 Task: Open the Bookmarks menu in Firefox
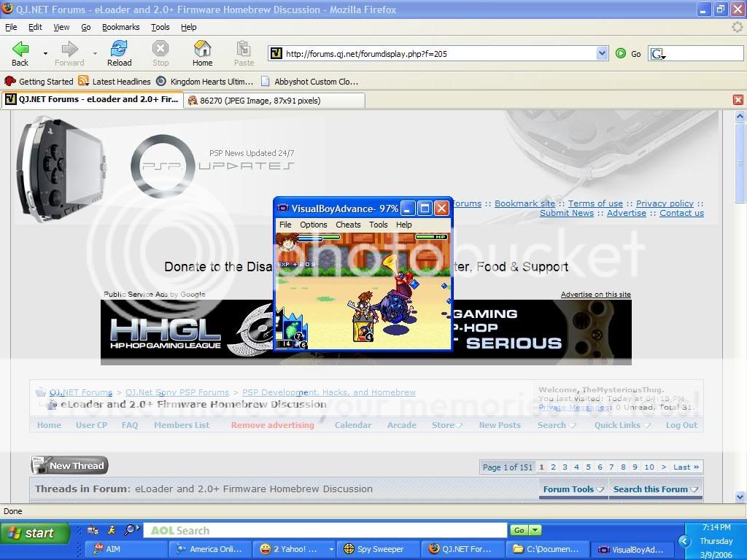click(x=120, y=27)
